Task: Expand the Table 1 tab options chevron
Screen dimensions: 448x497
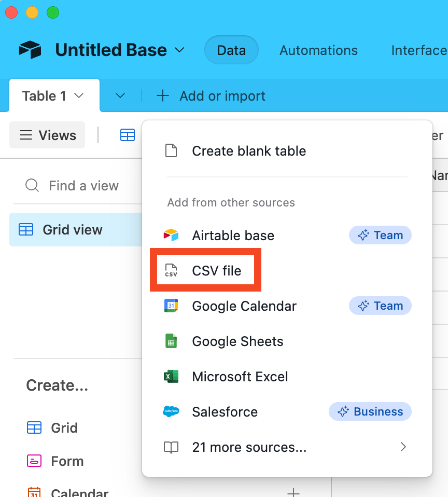Action: [x=79, y=96]
